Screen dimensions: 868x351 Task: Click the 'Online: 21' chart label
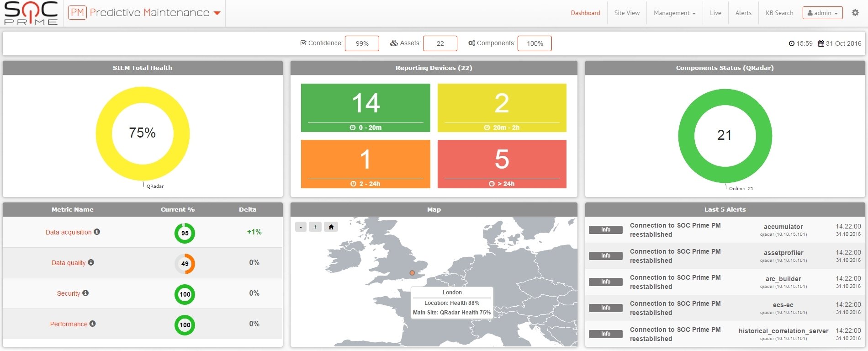741,188
